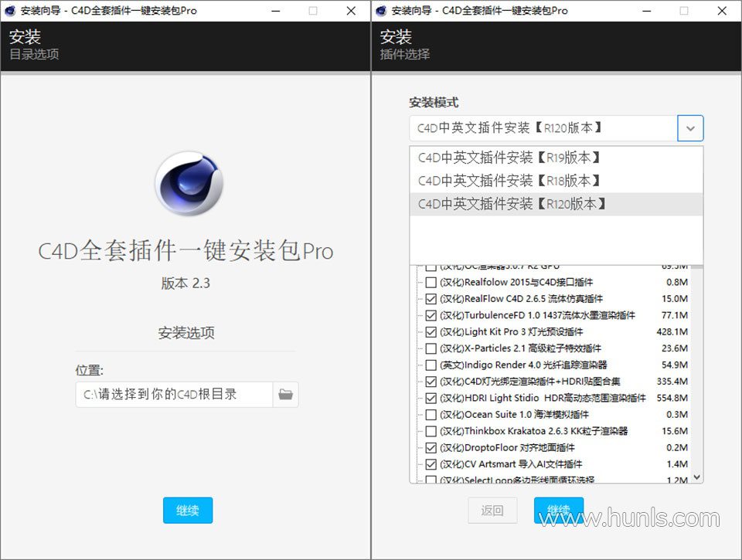
Task: Click the 安装模式 label
Action: [x=434, y=102]
